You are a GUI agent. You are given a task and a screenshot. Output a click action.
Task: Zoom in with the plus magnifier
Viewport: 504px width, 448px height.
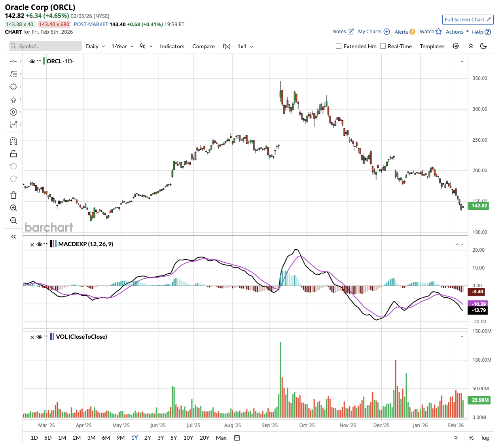pos(13,208)
